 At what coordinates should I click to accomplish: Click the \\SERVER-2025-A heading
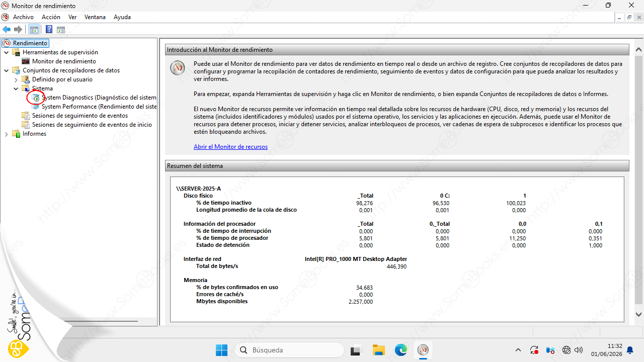pos(198,189)
